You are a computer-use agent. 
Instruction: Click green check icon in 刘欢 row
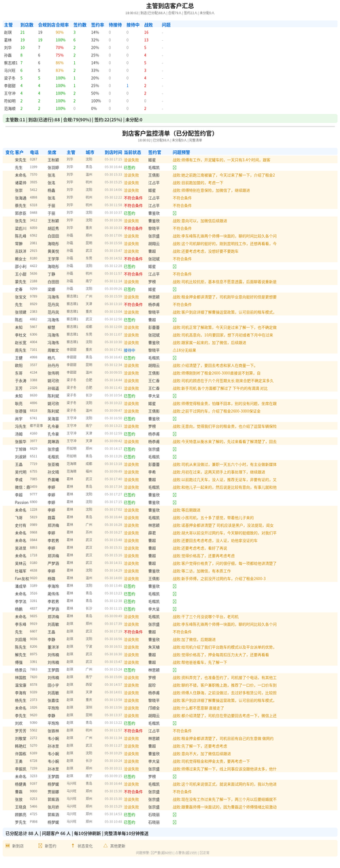pos(174,723)
